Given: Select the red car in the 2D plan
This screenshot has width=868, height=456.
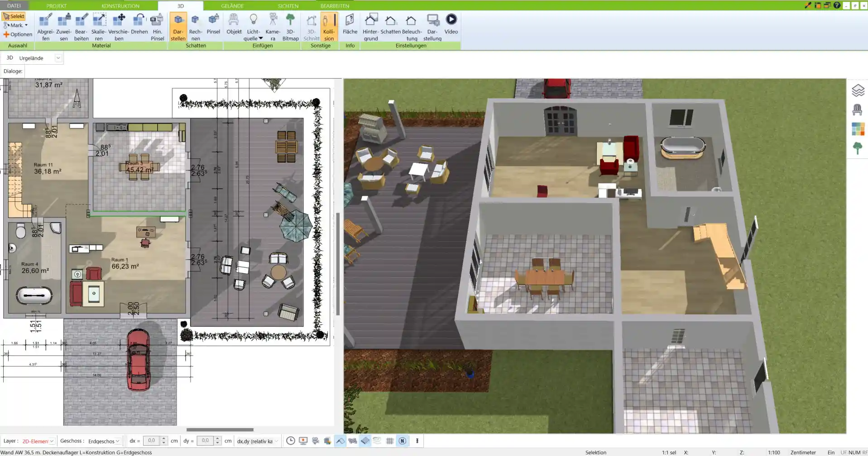Looking at the screenshot, I should tap(138, 360).
